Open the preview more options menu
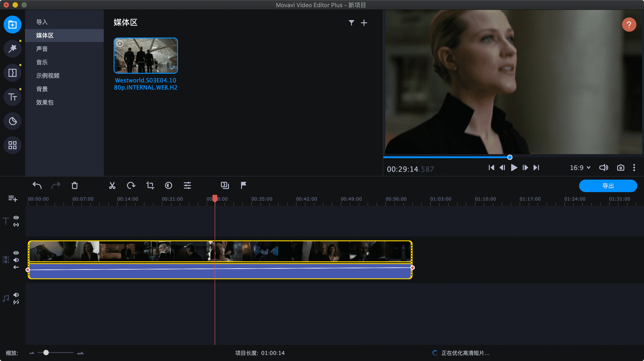 [x=634, y=168]
